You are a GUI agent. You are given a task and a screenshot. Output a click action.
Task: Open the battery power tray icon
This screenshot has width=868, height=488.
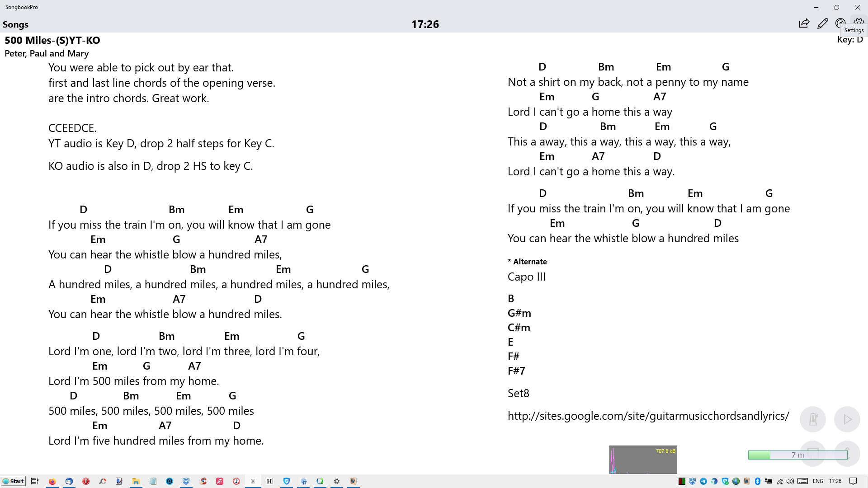tap(769, 481)
